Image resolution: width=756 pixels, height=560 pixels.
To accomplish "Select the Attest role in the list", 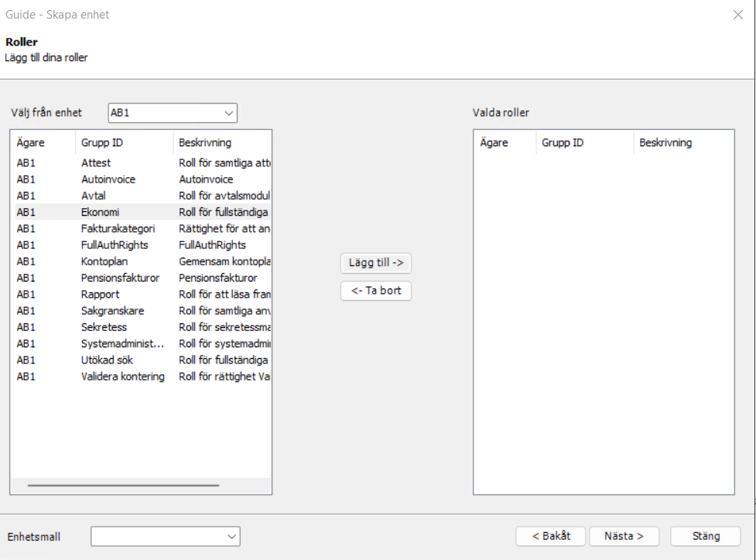I will [101, 163].
